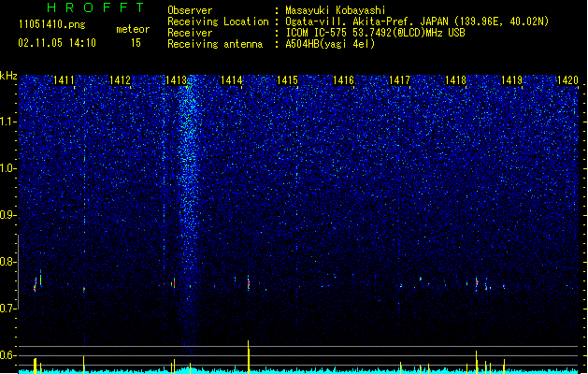Click the 0.8 frequency axis label
Image resolution: width=588 pixels, height=374 pixels.
[x=8, y=262]
